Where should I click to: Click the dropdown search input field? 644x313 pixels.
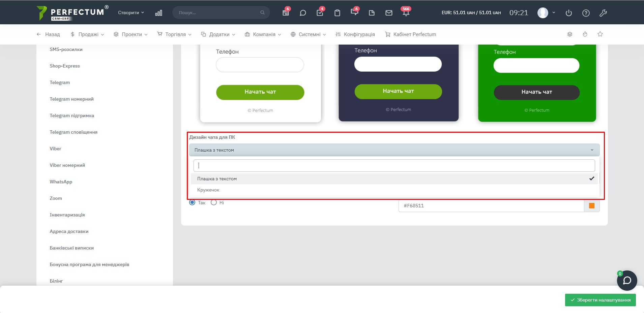(x=394, y=166)
